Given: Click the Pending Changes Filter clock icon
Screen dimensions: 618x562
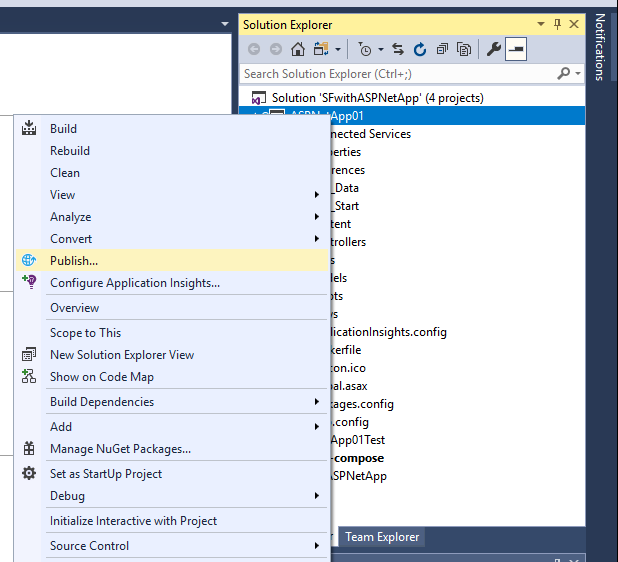Looking at the screenshot, I should tap(365, 49).
